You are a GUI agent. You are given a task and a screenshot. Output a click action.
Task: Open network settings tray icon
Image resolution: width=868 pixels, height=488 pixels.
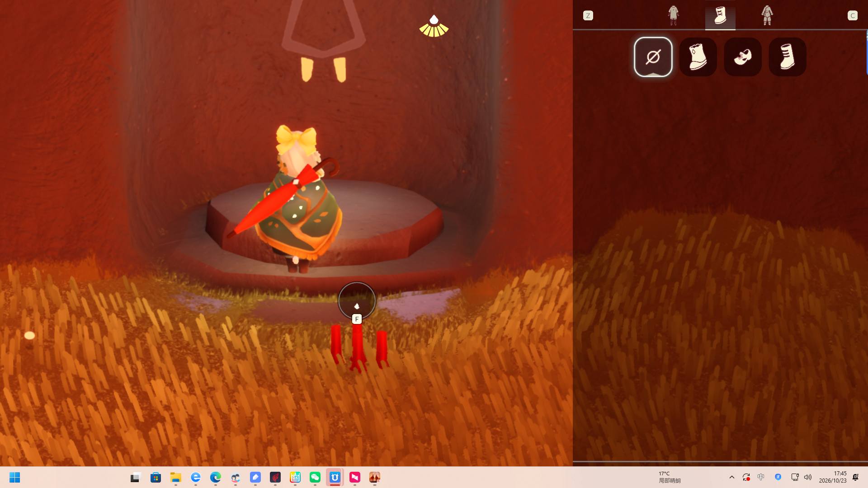coord(795,477)
